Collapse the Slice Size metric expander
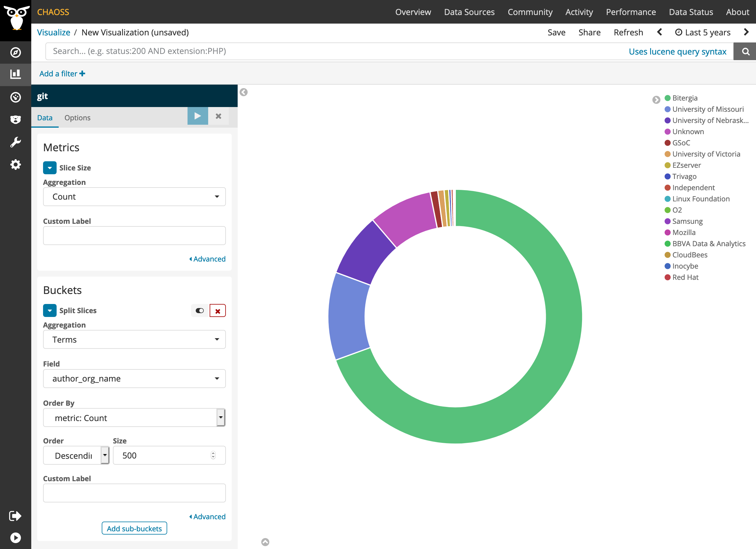The width and height of the screenshot is (756, 549). (50, 168)
